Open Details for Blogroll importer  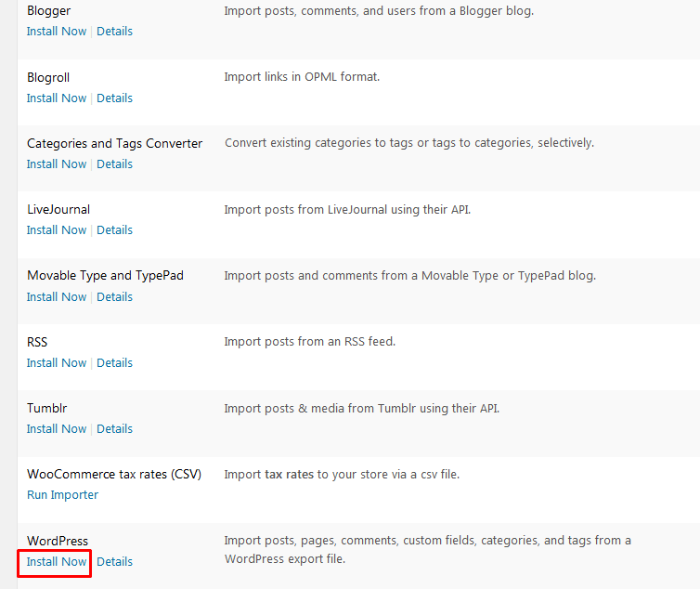114,98
